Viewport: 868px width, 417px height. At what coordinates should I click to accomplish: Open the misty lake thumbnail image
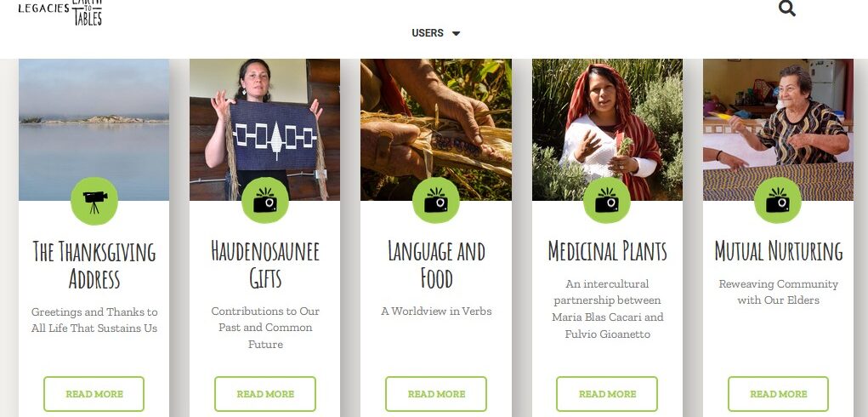tap(94, 129)
